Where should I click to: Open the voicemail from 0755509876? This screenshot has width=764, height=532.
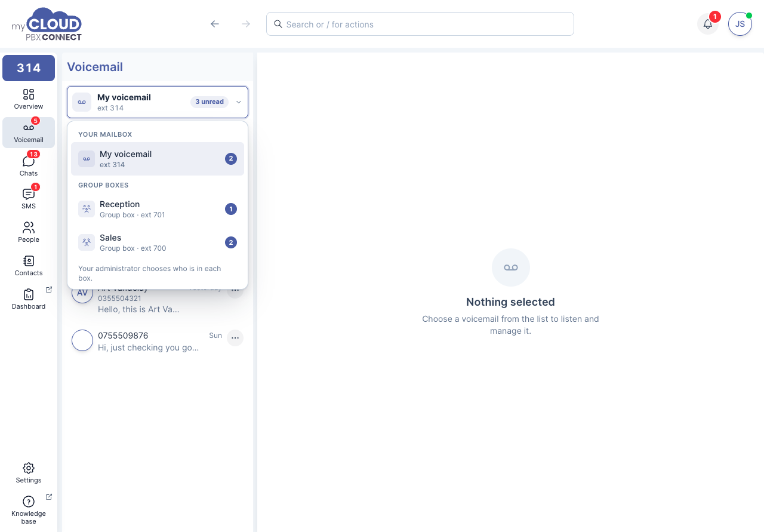click(x=158, y=341)
